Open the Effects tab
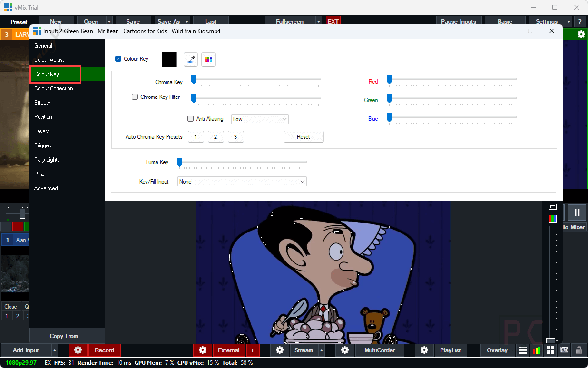Image resolution: width=588 pixels, height=368 pixels. (67, 103)
